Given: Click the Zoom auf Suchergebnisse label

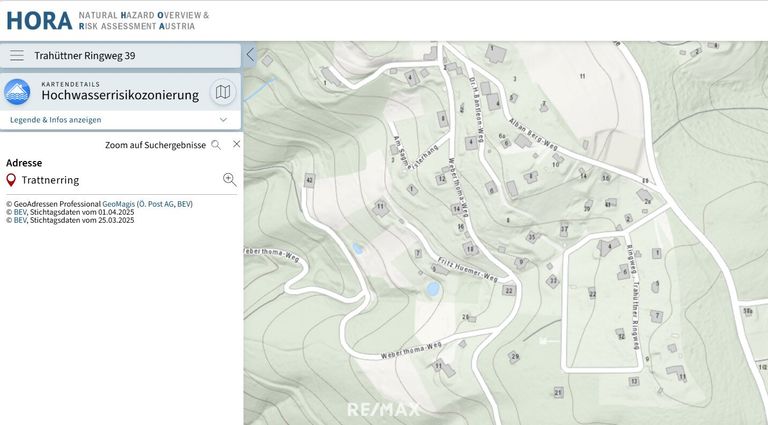Looking at the screenshot, I should coord(155,145).
